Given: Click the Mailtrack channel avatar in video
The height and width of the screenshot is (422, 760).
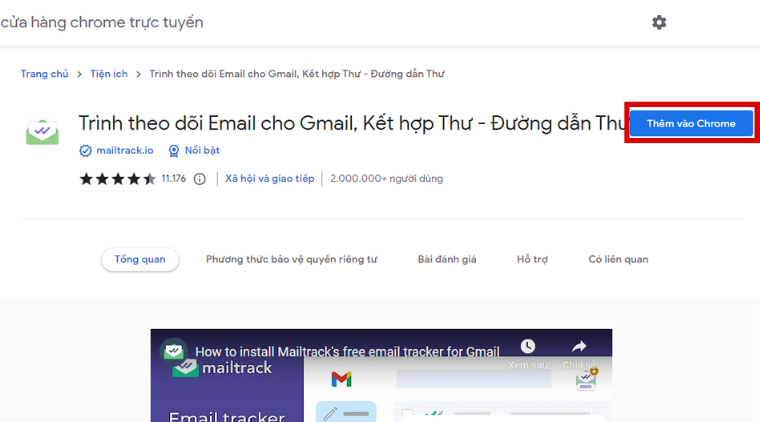Looking at the screenshot, I should pyautogui.click(x=174, y=351).
